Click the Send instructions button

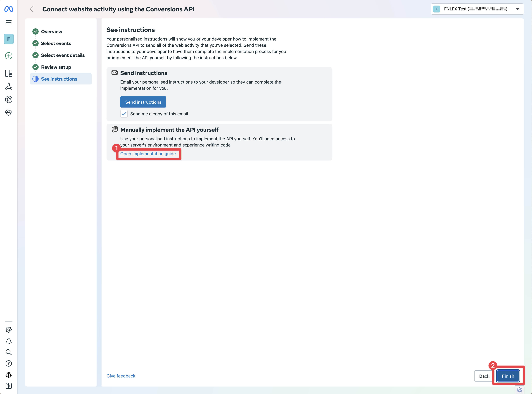(x=143, y=102)
